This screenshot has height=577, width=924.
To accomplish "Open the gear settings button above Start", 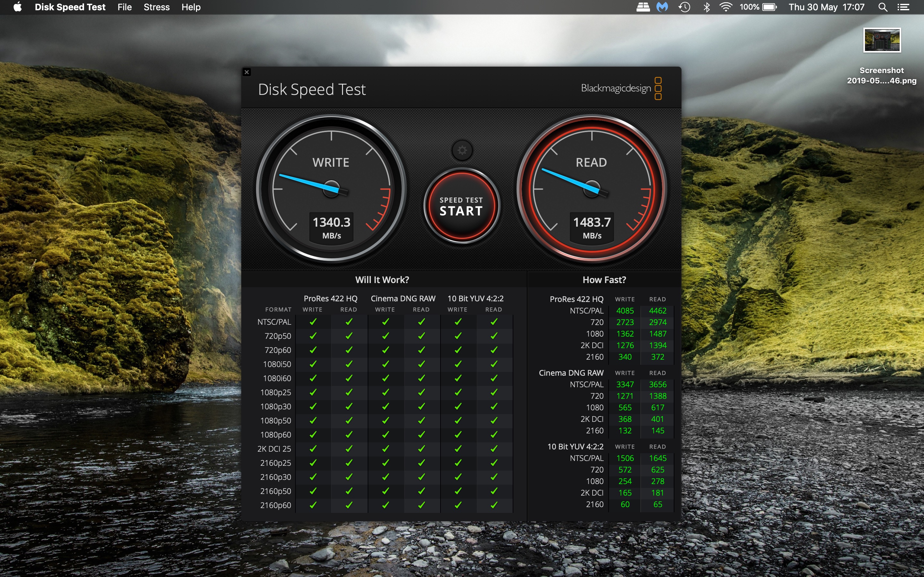I will click(462, 150).
